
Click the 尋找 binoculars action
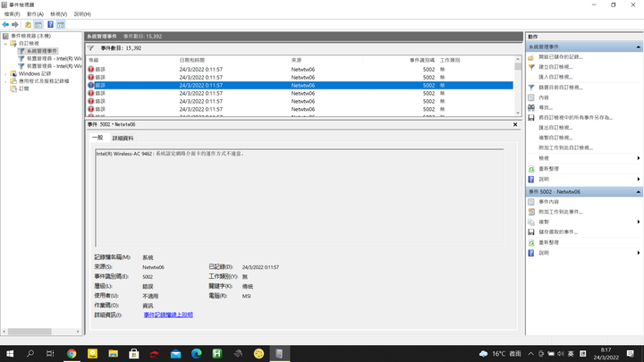click(546, 107)
